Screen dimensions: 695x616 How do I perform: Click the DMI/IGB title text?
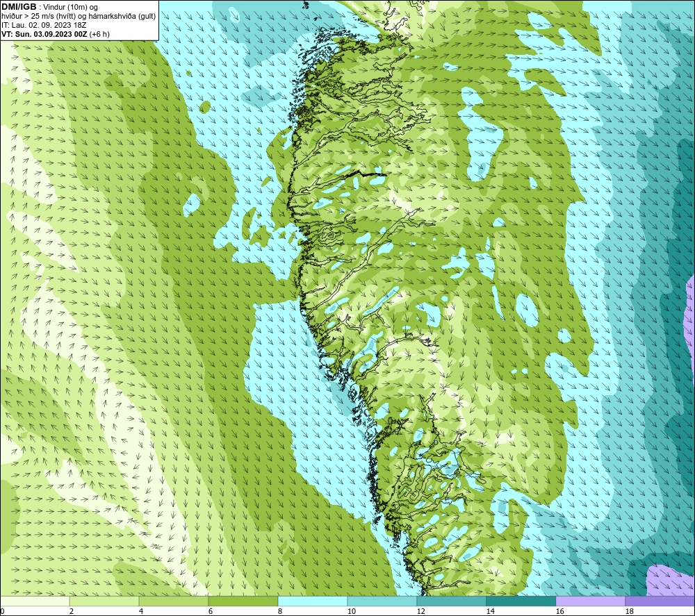pos(19,7)
